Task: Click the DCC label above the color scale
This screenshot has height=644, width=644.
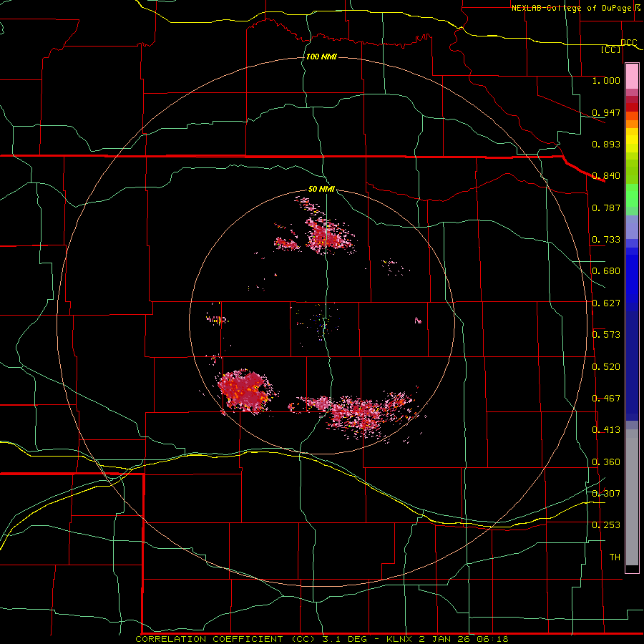Action: [629, 42]
